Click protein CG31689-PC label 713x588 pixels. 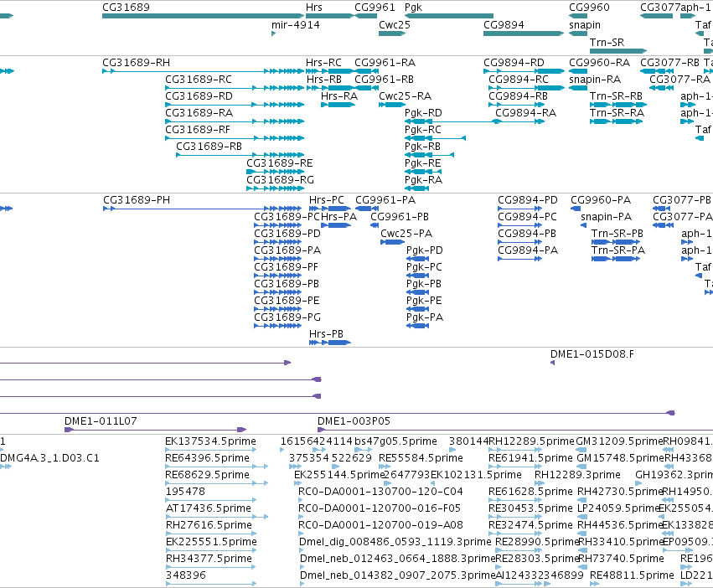(x=287, y=216)
